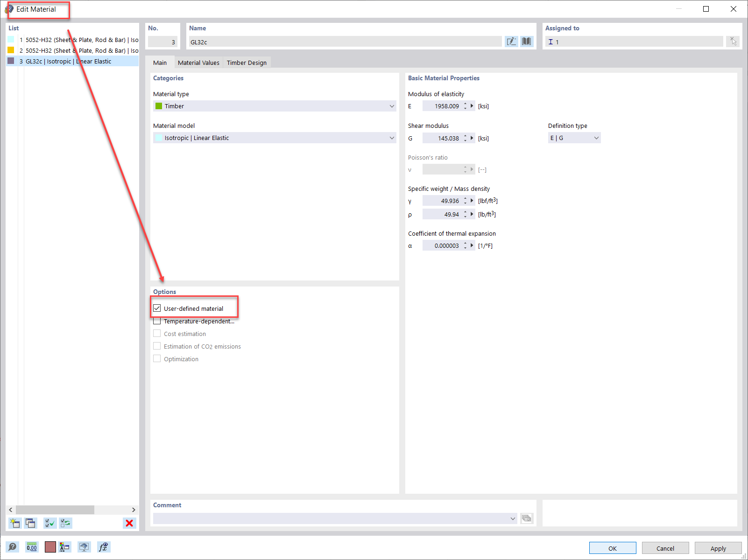This screenshot has height=560, width=748.
Task: Open the units and decimal places settings
Action: point(32,547)
